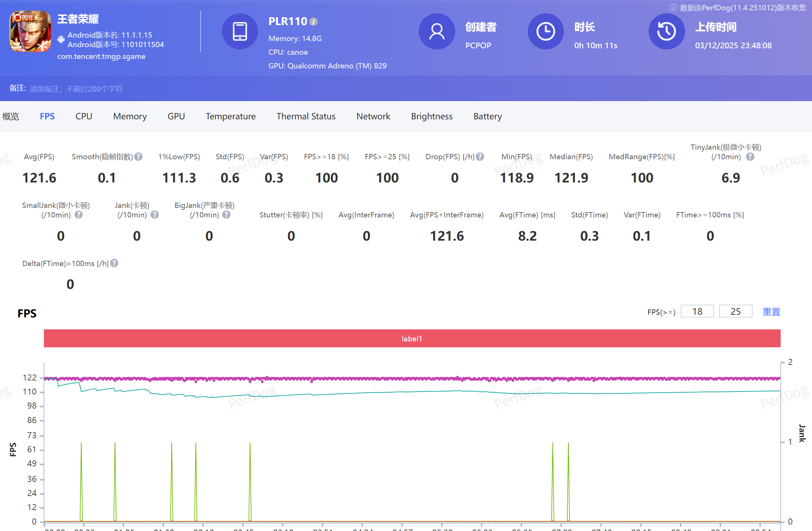Click the device phone icon
The width and height of the screenshot is (812, 531).
pos(240,32)
